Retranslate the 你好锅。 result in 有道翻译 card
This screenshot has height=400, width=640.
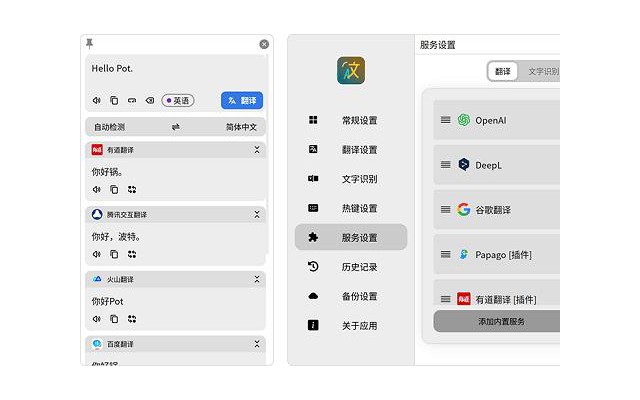coord(132,189)
